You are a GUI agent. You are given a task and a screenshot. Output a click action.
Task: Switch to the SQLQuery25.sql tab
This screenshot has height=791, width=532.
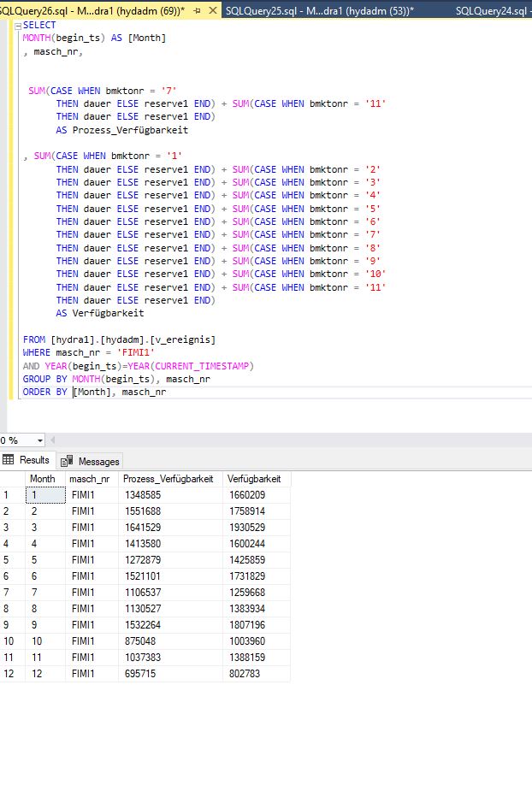point(320,10)
